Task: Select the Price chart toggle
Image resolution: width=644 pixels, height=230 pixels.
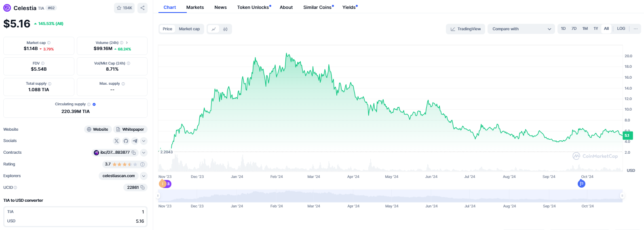Action: tap(167, 29)
